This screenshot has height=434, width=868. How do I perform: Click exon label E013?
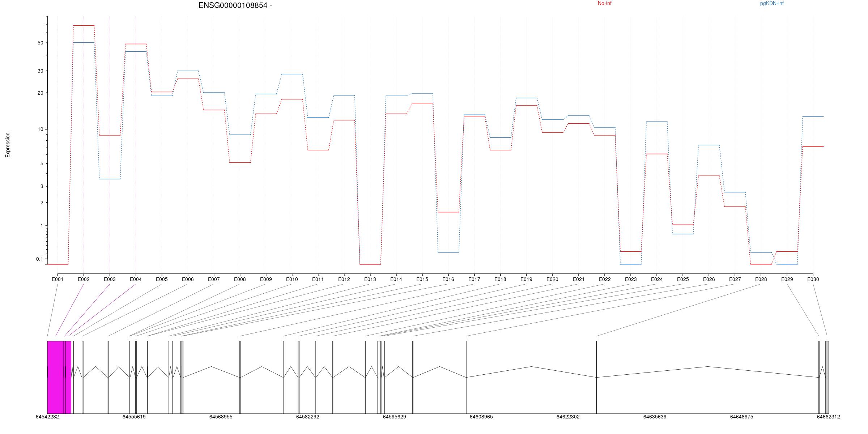[370, 279]
